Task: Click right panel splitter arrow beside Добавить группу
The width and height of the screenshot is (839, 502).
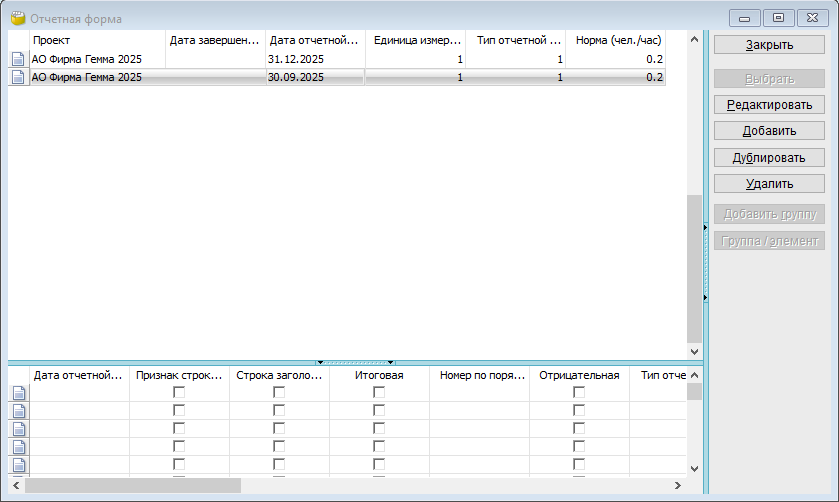Action: 705,229
